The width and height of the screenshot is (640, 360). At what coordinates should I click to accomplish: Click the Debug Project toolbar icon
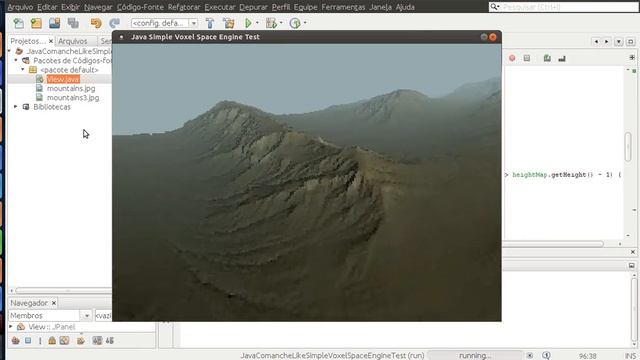point(271,23)
